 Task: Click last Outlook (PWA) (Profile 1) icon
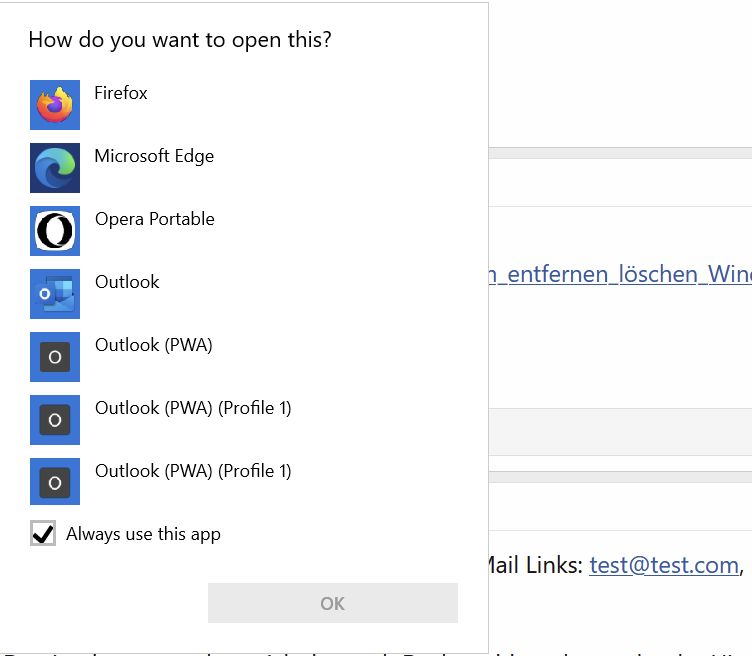click(x=55, y=483)
